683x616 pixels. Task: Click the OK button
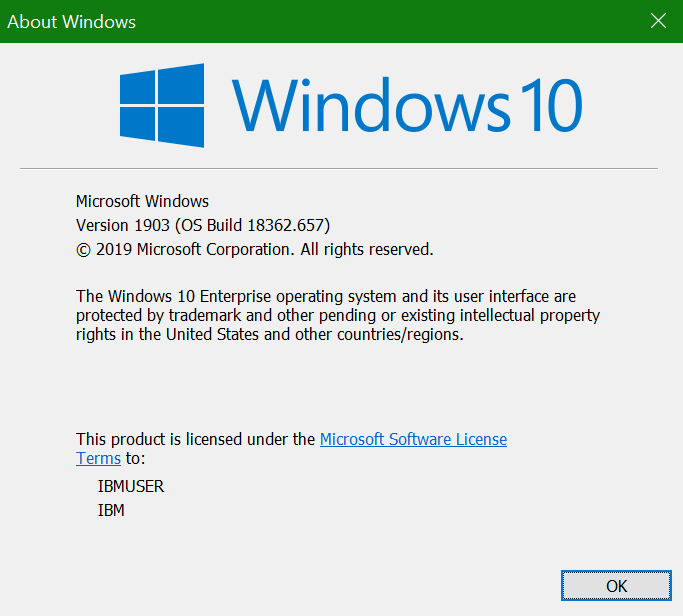(616, 586)
